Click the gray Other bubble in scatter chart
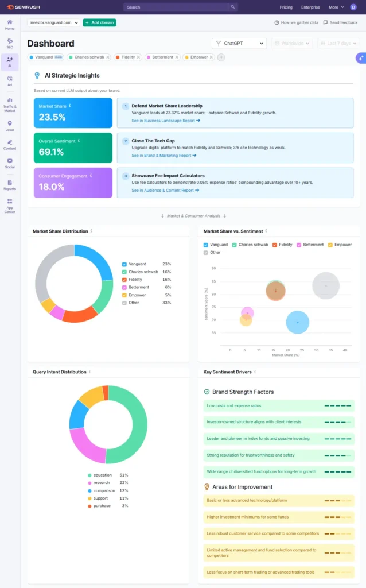 326,286
